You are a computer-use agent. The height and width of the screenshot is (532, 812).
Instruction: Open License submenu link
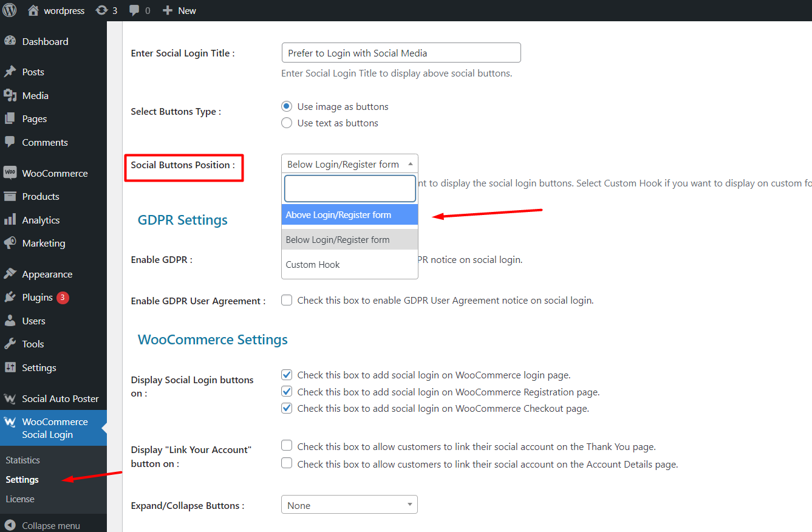20,499
